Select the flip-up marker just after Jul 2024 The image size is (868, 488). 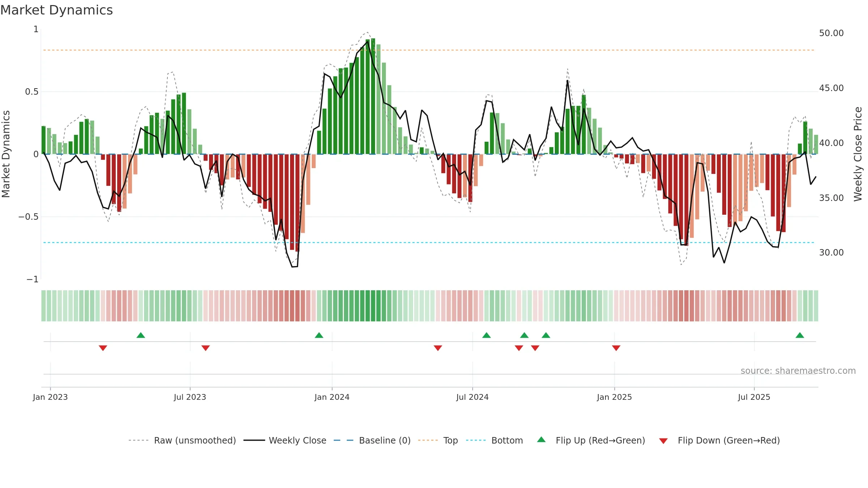486,335
